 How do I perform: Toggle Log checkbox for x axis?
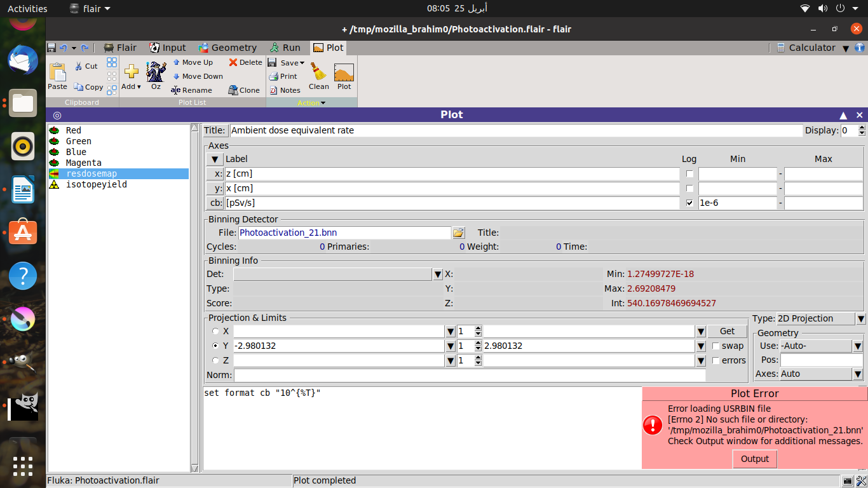tap(689, 173)
